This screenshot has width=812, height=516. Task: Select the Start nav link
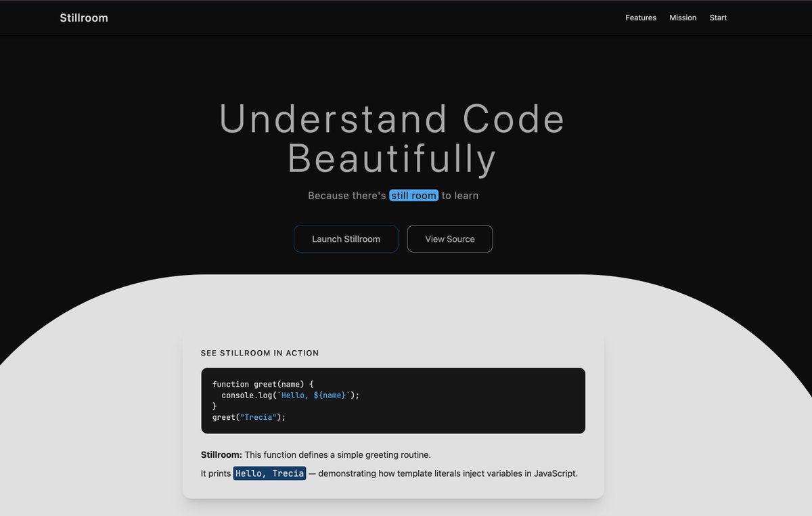pyautogui.click(x=718, y=18)
